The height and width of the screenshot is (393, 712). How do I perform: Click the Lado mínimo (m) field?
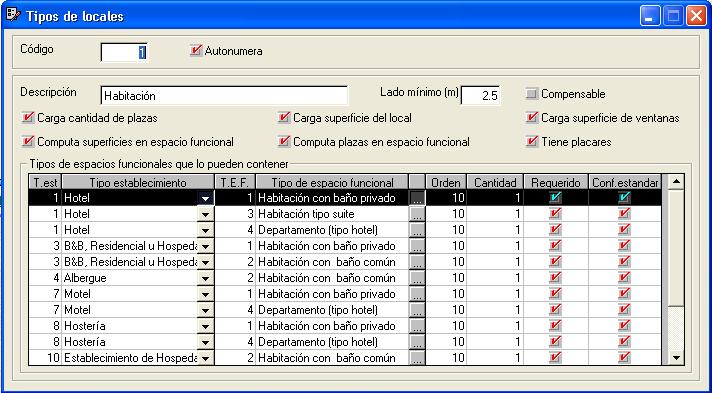pos(480,95)
